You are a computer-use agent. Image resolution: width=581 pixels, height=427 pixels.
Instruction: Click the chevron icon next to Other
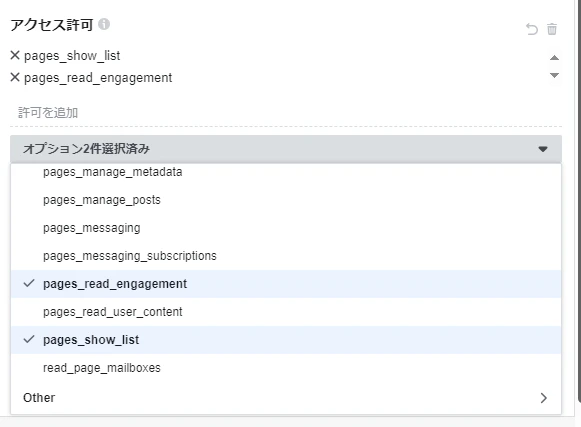click(543, 398)
